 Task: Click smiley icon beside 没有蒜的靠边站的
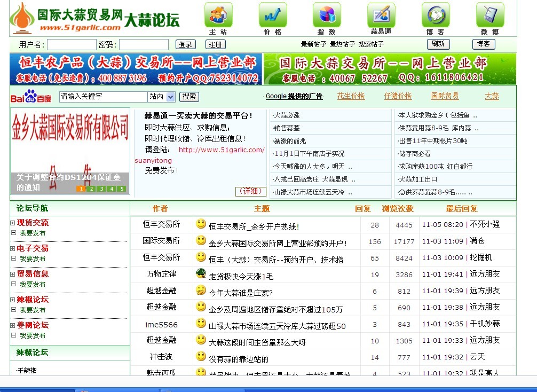coord(201,356)
